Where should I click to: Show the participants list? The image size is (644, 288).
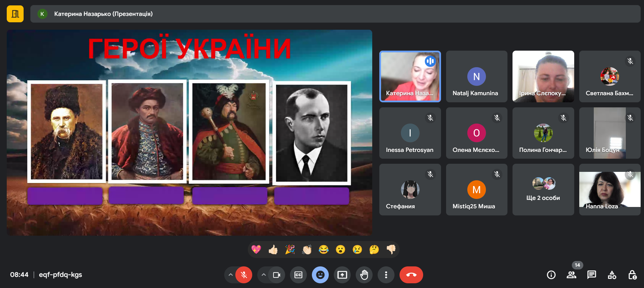[x=572, y=275]
